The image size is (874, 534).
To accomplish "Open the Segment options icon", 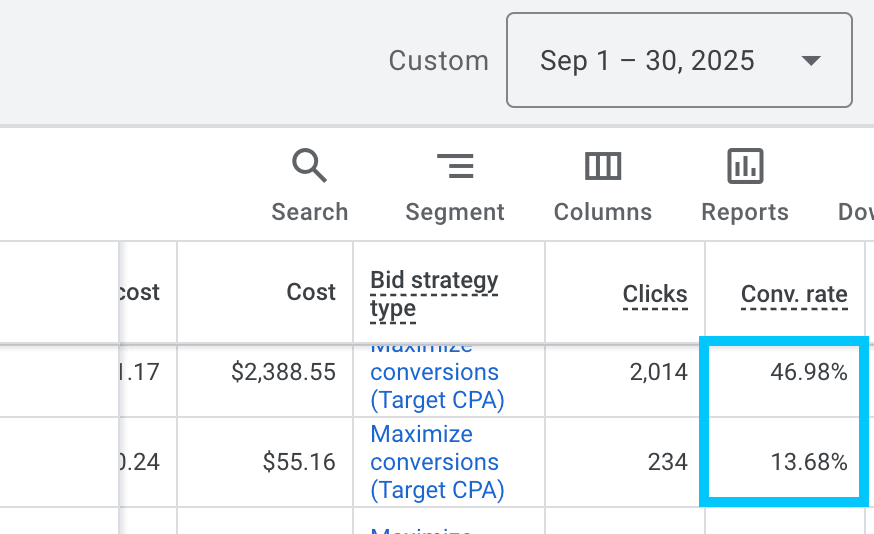I will [x=455, y=166].
